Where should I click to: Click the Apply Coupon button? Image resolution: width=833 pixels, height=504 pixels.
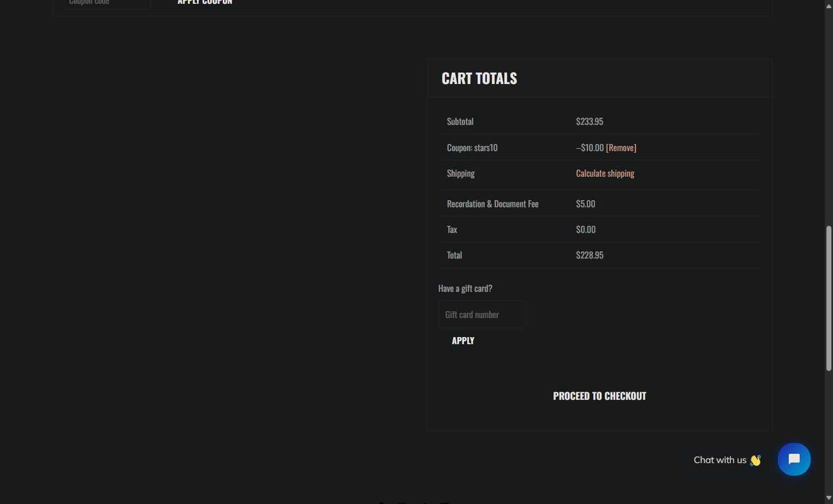[205, 3]
